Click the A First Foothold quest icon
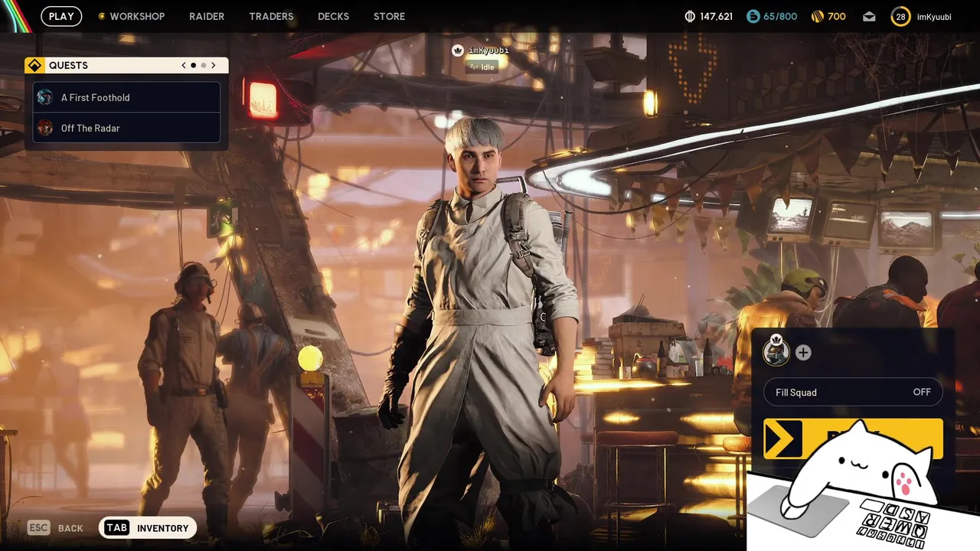This screenshot has width=980, height=551. (x=45, y=97)
